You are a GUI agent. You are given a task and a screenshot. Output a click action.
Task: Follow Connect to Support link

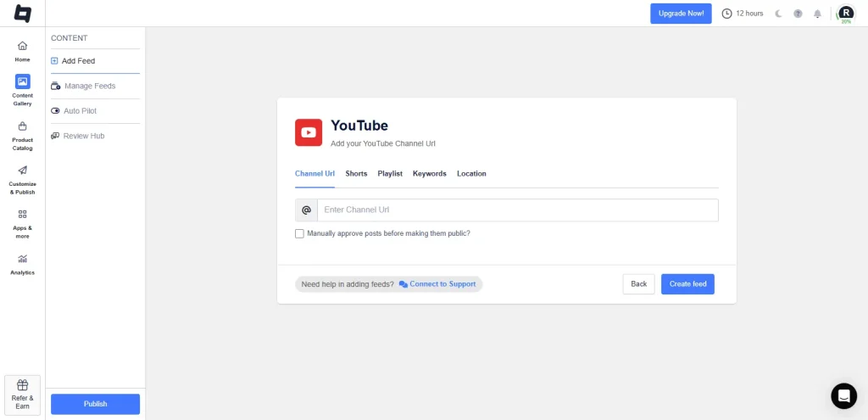[x=437, y=284]
